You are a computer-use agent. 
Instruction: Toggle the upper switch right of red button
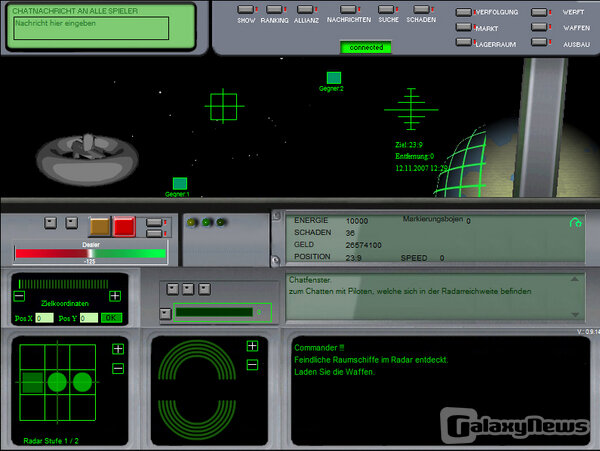[154, 222]
